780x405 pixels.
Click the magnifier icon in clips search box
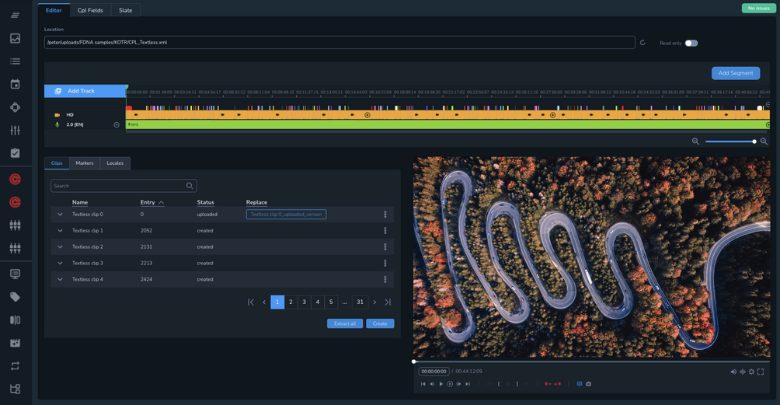tap(189, 186)
